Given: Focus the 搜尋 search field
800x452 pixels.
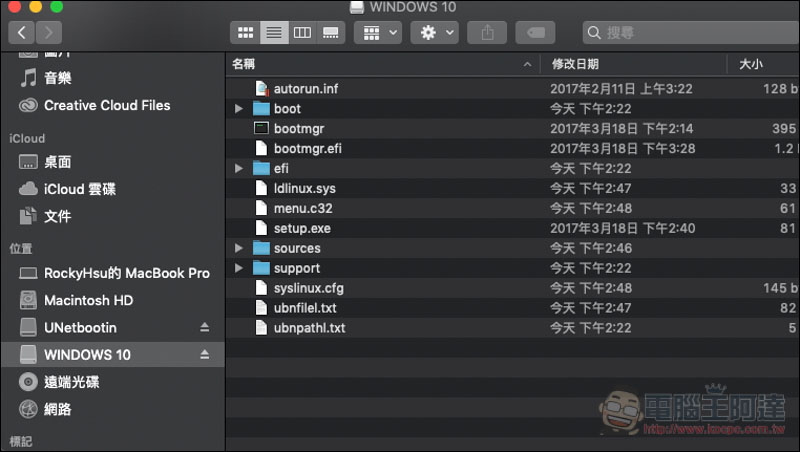Looking at the screenshot, I should (x=691, y=33).
